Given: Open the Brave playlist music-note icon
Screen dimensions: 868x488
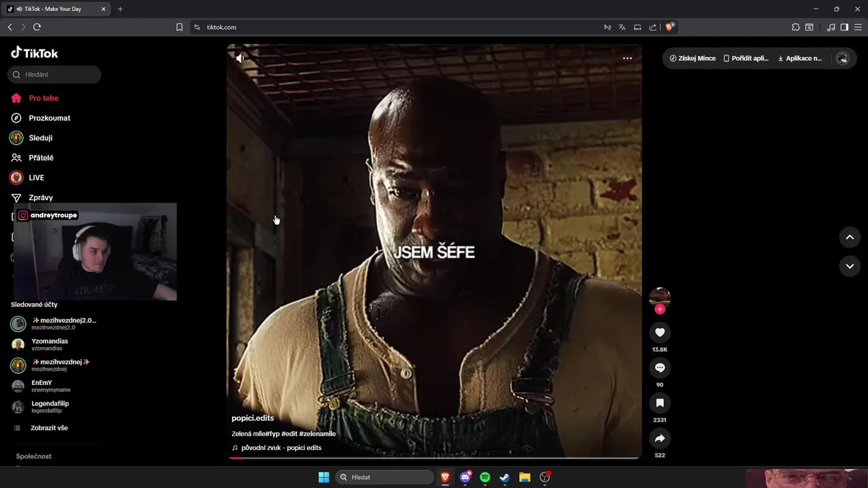Looking at the screenshot, I should point(831,27).
